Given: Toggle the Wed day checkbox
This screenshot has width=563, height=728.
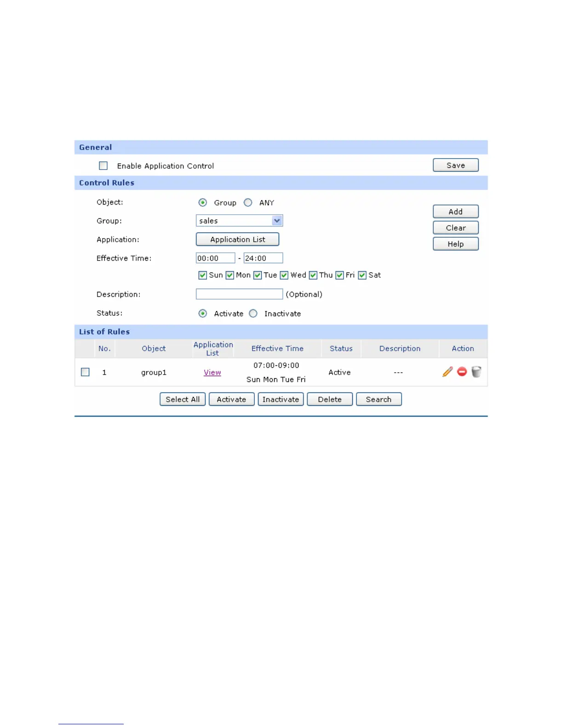Looking at the screenshot, I should point(284,275).
